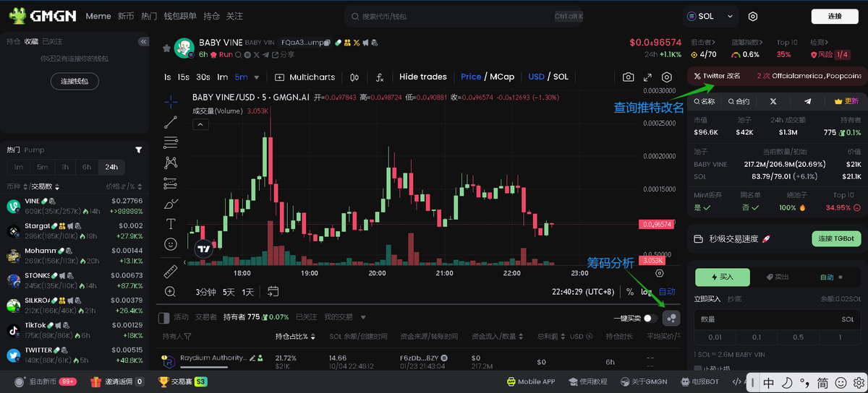Toggle the split panel layout icon
The image size is (868, 393).
pyautogui.click(x=163, y=317)
